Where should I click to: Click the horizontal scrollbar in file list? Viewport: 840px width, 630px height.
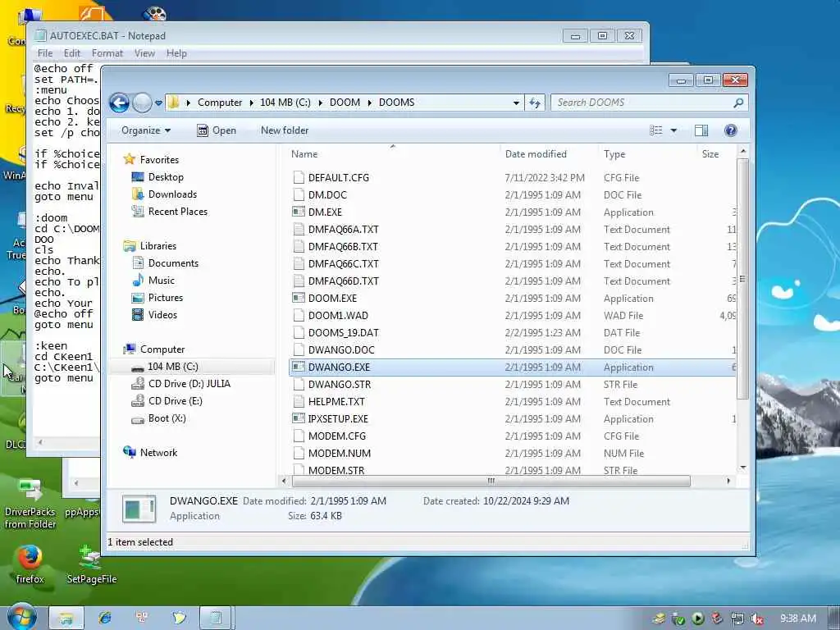(x=491, y=481)
